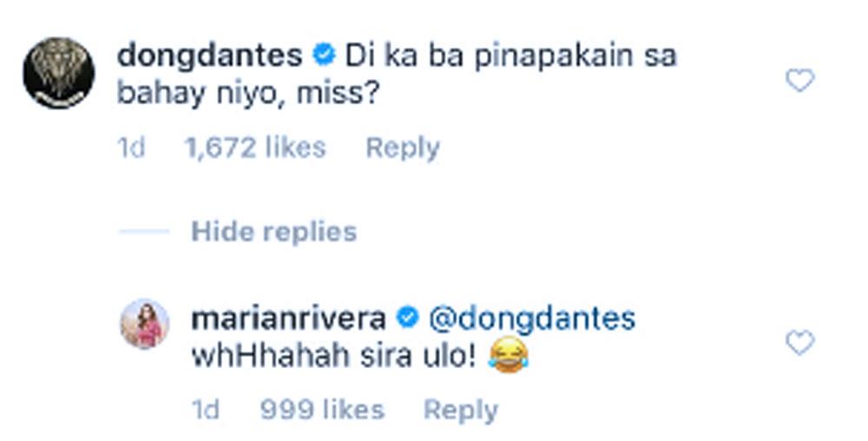View the 999 likes list

tap(322, 411)
